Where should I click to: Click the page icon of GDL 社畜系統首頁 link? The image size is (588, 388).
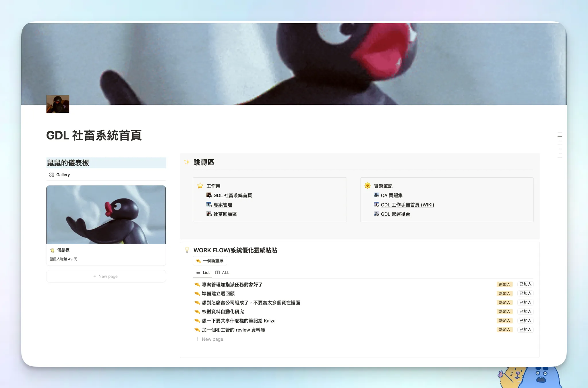209,195
